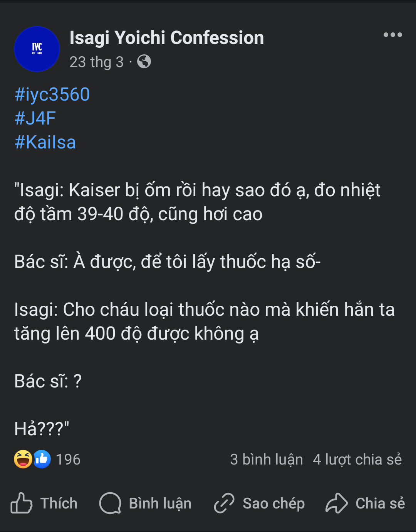Tap the chain link Sao chép icon

pos(224,503)
